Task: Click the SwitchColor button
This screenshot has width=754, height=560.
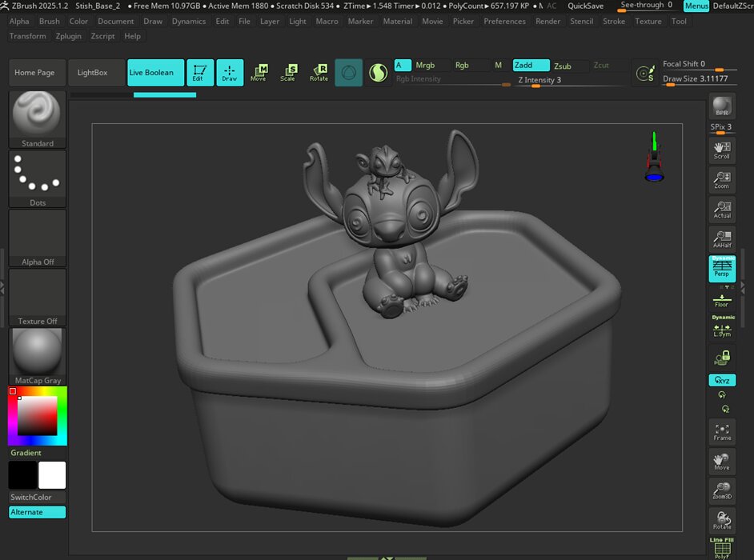Action: point(37,497)
